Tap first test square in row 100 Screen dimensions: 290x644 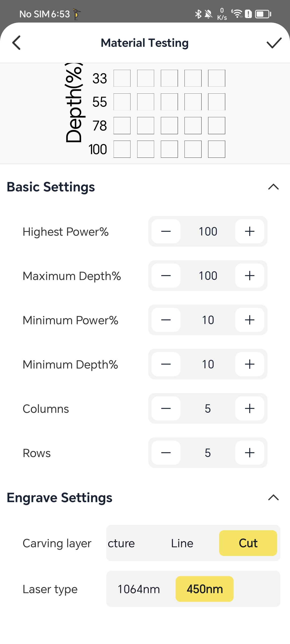click(122, 149)
